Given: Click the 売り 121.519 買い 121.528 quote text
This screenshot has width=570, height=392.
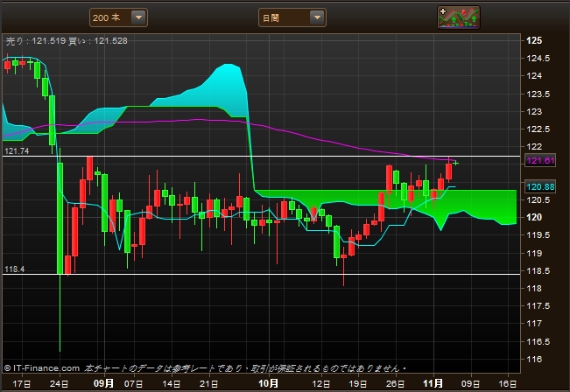Looking at the screenshot, I should pos(67,41).
